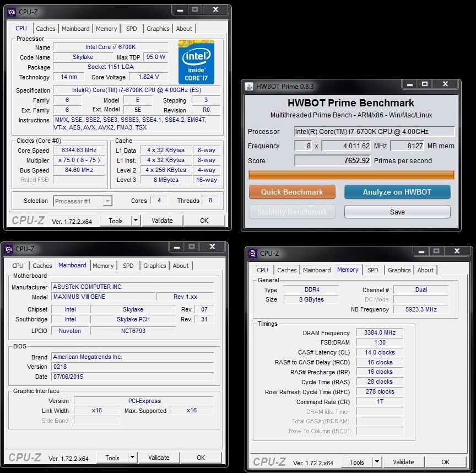Click the Intel Core i7 logo badge

coord(196,62)
